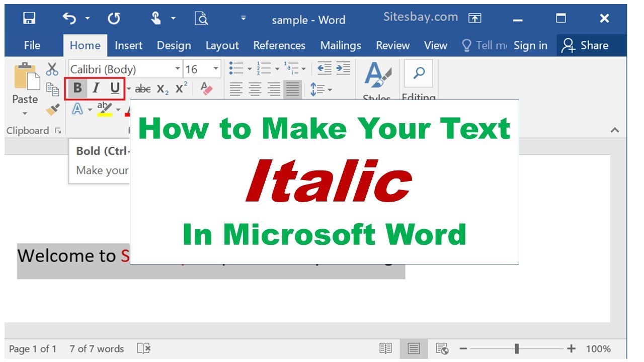Toggle Italic formatting

(x=96, y=88)
